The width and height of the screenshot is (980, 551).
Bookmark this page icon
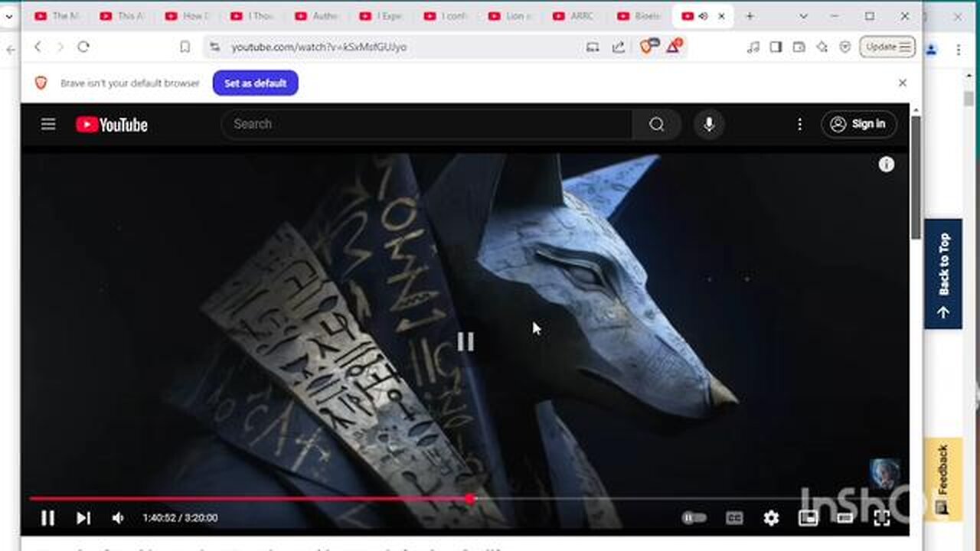point(185,47)
